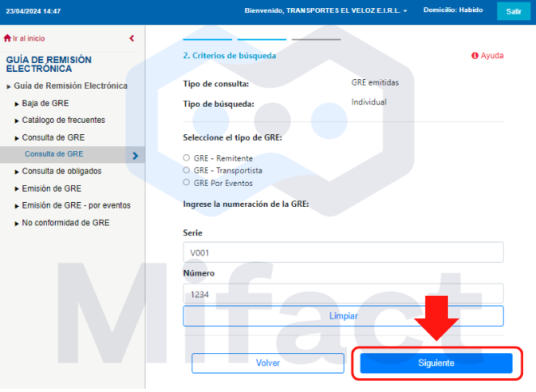This screenshot has width=536, height=392.
Task: Click the Ir al inicio link
Action: pyautogui.click(x=29, y=38)
